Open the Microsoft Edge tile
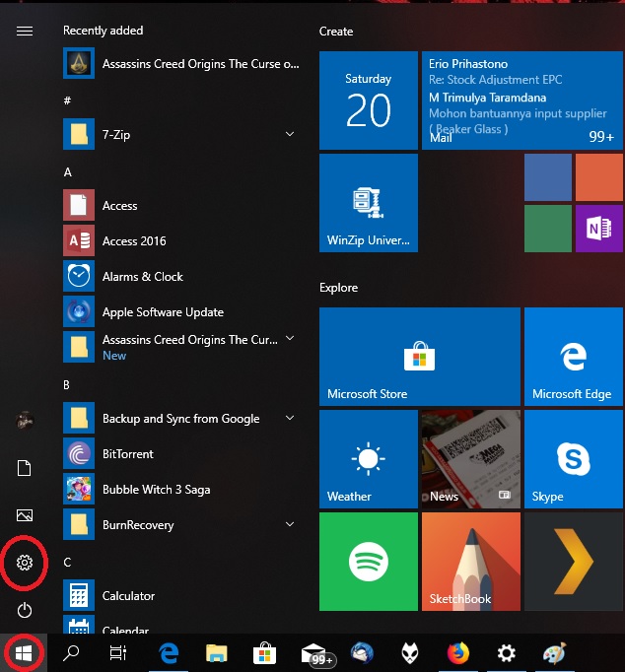 pos(574,357)
